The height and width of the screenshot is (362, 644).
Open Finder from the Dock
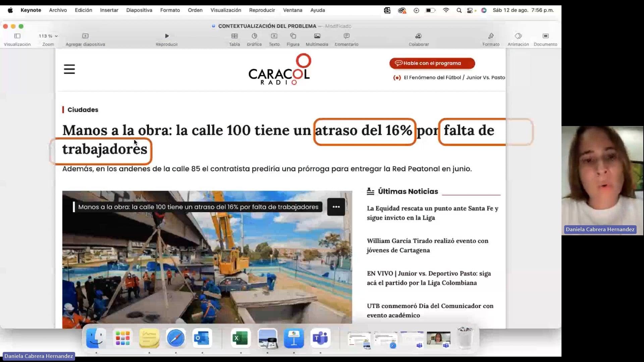pos(96,338)
